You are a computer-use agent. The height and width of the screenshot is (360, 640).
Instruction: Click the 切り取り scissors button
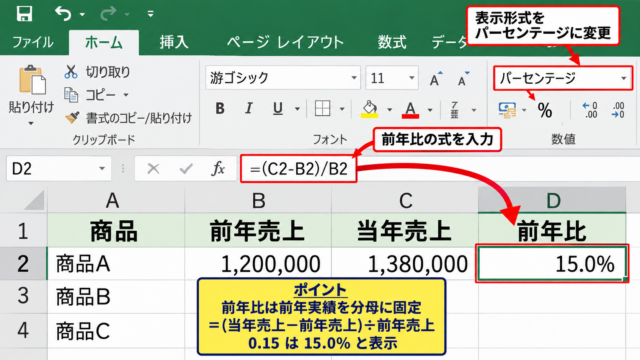tap(97, 72)
